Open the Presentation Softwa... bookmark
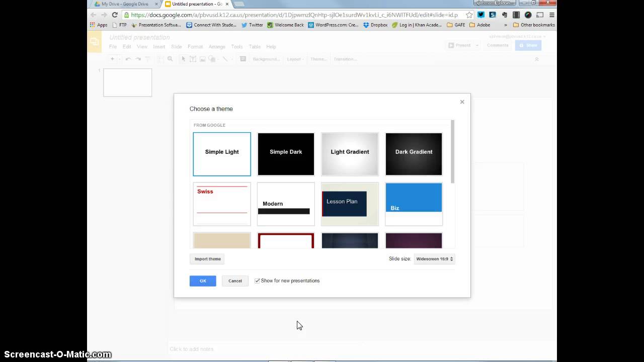Viewport: 644px width, 362px height. [x=156, y=25]
